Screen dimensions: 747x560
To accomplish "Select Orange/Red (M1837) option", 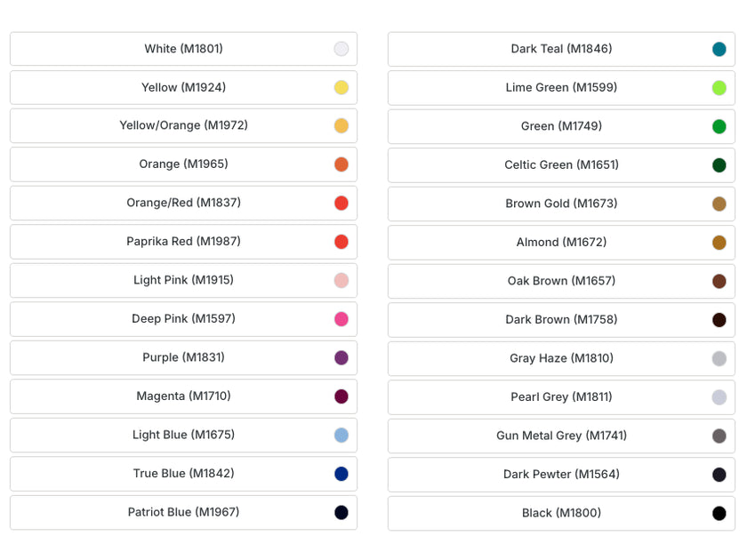I will (x=183, y=203).
